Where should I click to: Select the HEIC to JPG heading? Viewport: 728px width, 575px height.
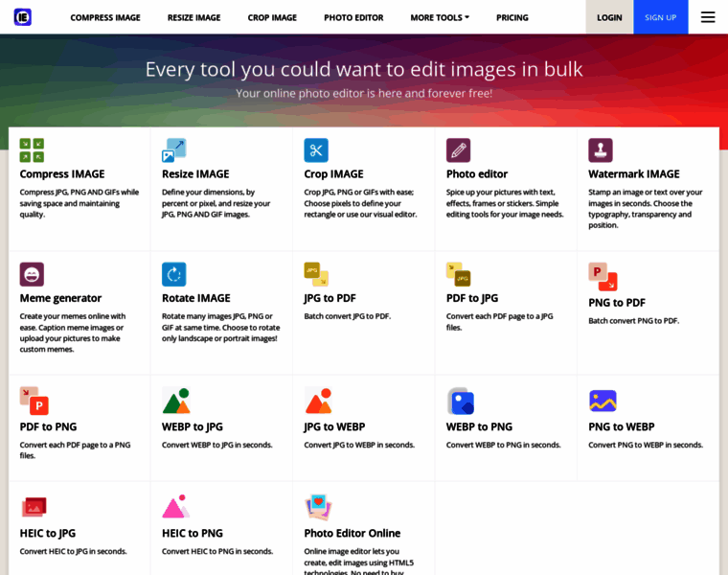(x=48, y=533)
